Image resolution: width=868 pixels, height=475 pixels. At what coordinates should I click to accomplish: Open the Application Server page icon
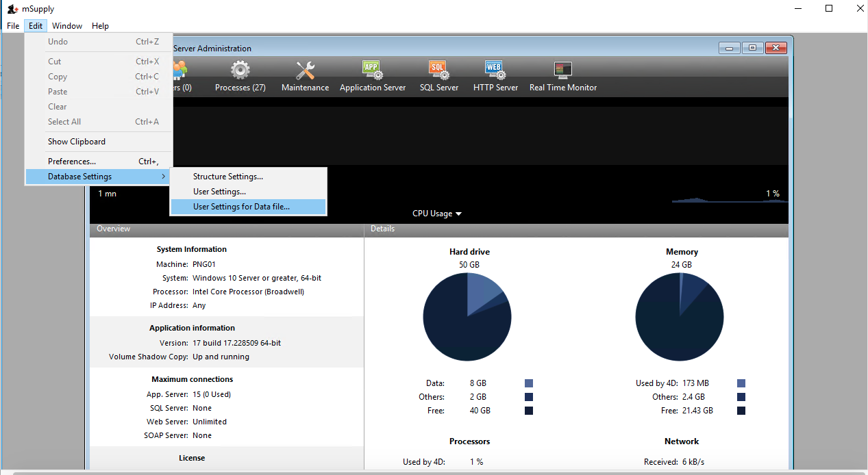coord(372,70)
